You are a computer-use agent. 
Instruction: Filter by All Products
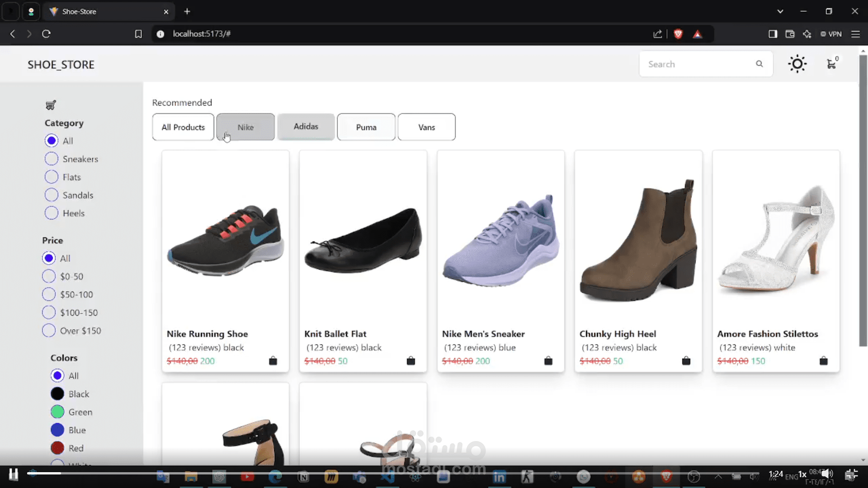tap(183, 127)
